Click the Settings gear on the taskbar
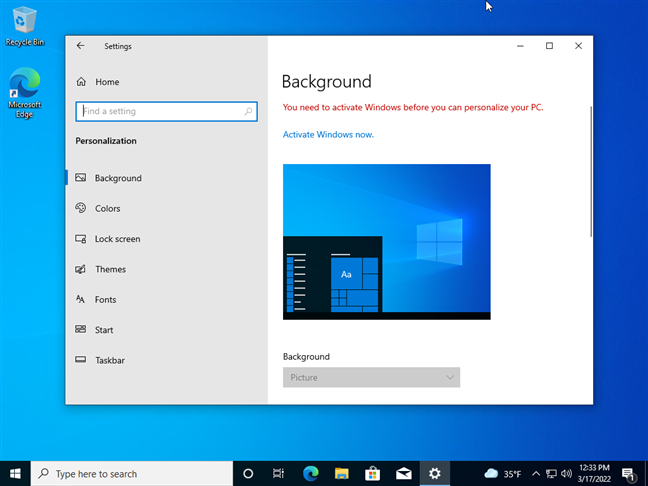 [435, 474]
